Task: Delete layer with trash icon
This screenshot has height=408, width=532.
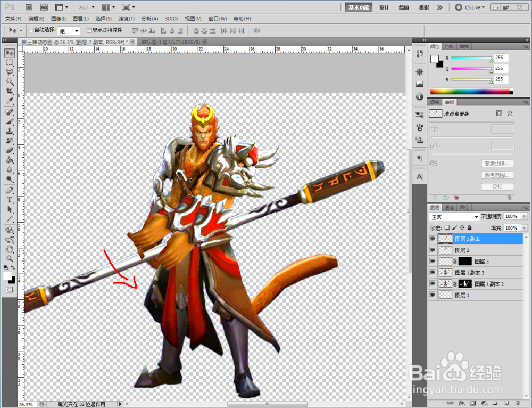Action: click(x=517, y=403)
